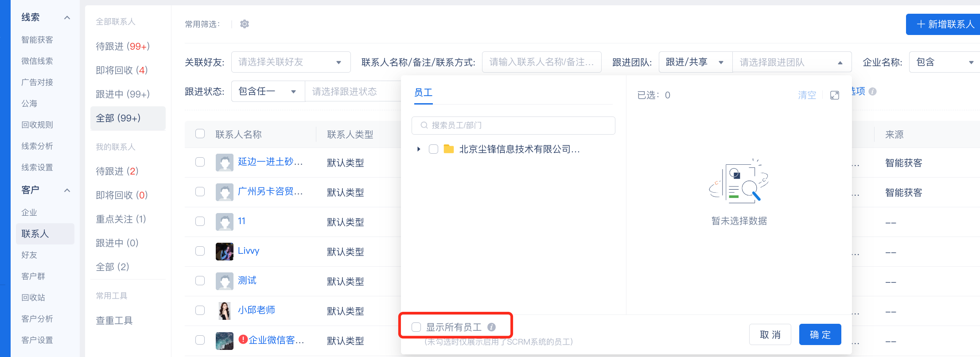Click the avatar of 延边一进土砂 contact

point(225,163)
